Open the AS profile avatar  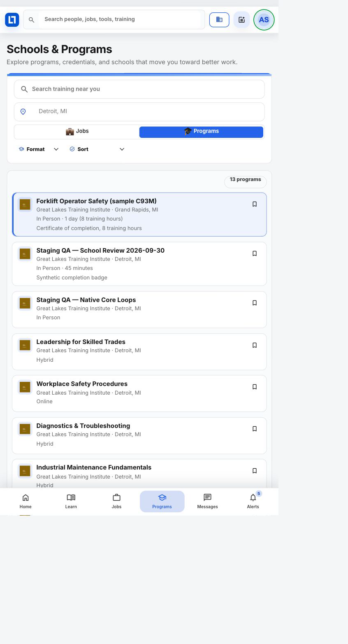[x=264, y=19]
